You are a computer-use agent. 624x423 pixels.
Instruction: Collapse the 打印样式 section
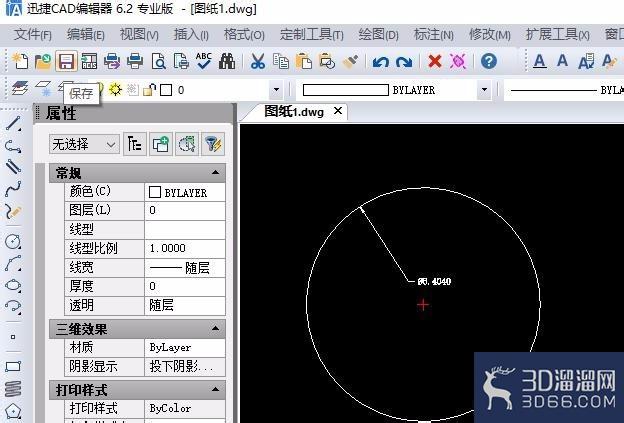(x=215, y=389)
